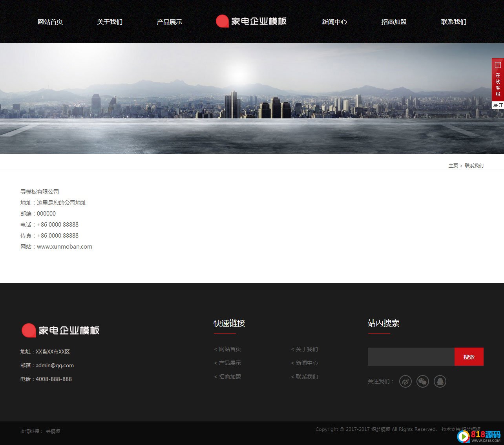
Task: Click the plus icon on 在线客服 sidebar
Action: 498,65
